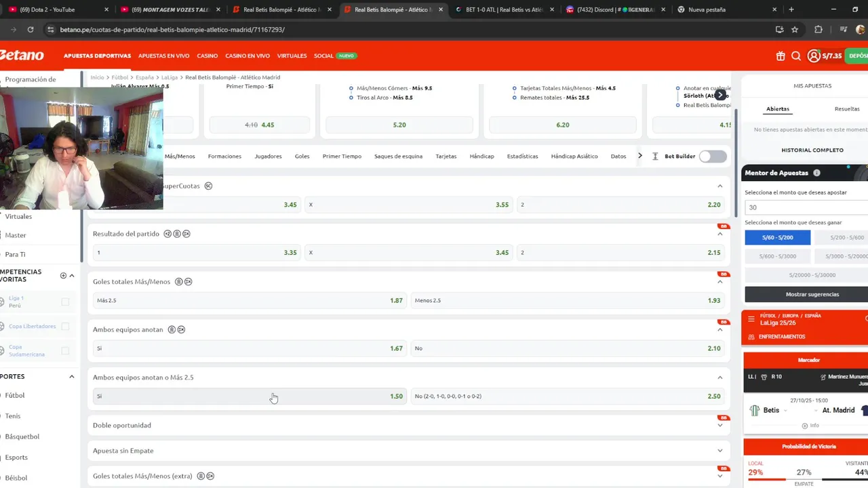Switch to the Jugadores market tab

268,156
